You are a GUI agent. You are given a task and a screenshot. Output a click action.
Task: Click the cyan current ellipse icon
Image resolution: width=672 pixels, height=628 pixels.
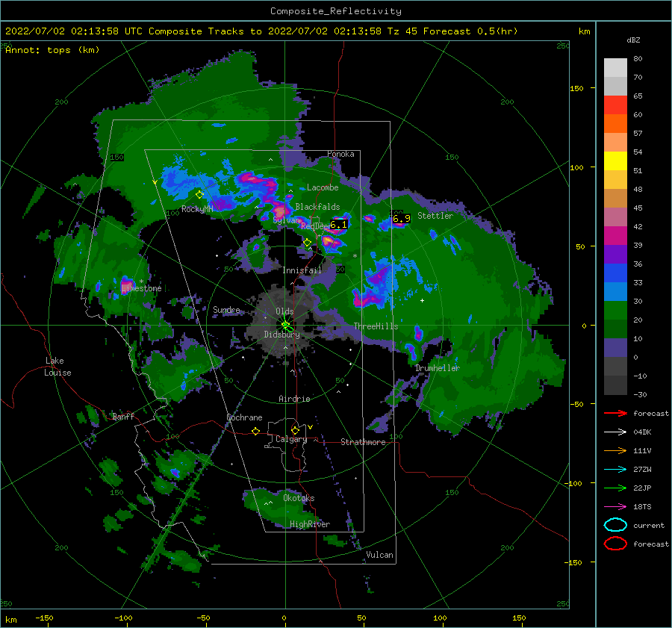tap(615, 525)
